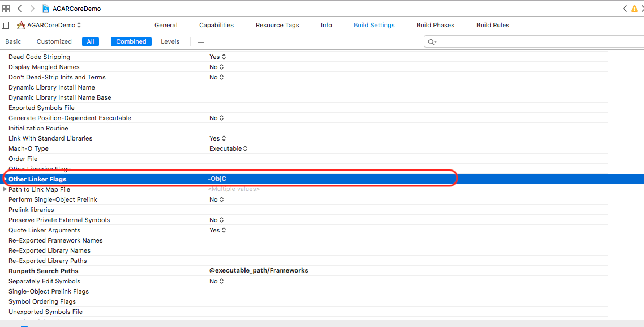Go forward with the right navigation arrow
Screen dimensions: 644x327
32,9
